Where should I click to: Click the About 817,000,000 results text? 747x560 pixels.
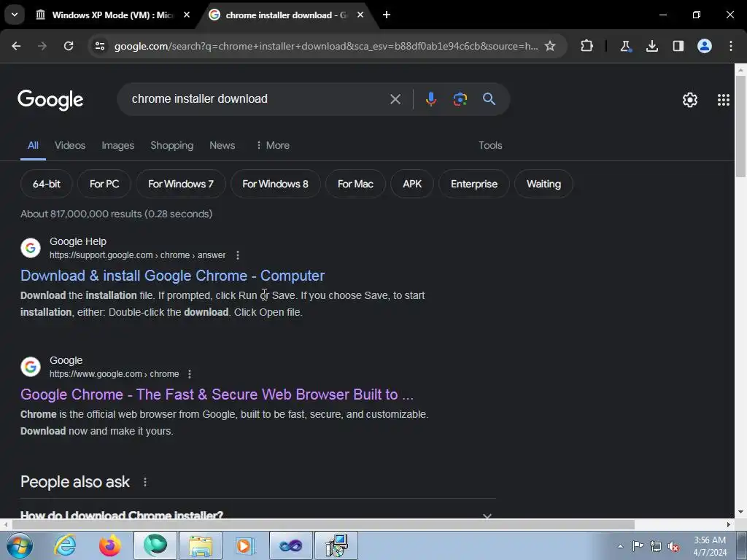click(116, 214)
